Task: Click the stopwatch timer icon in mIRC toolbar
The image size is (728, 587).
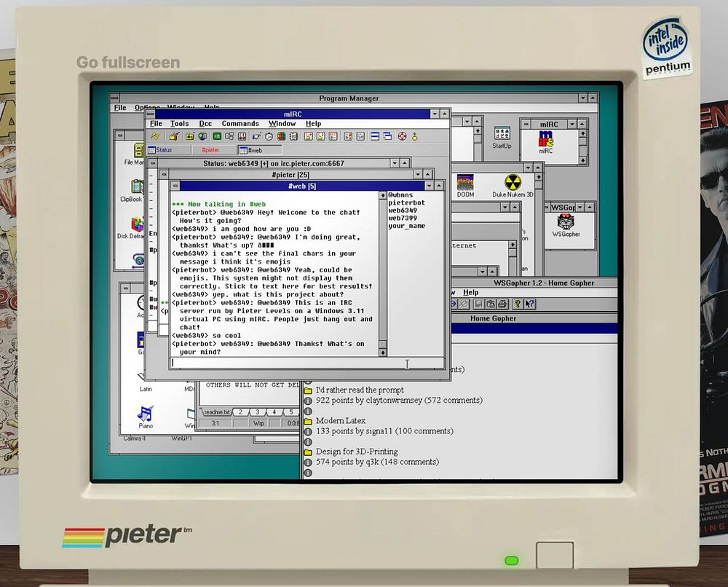Action: pyautogui.click(x=269, y=136)
